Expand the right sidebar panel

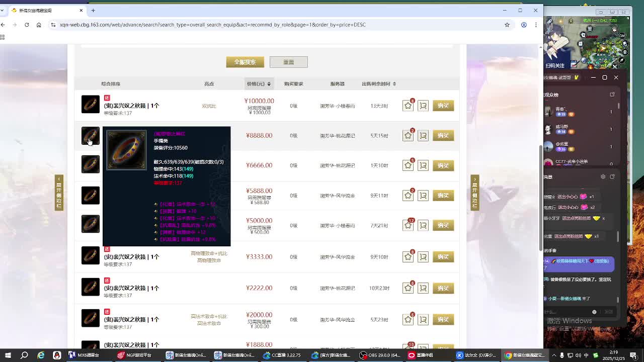pyautogui.click(x=474, y=193)
